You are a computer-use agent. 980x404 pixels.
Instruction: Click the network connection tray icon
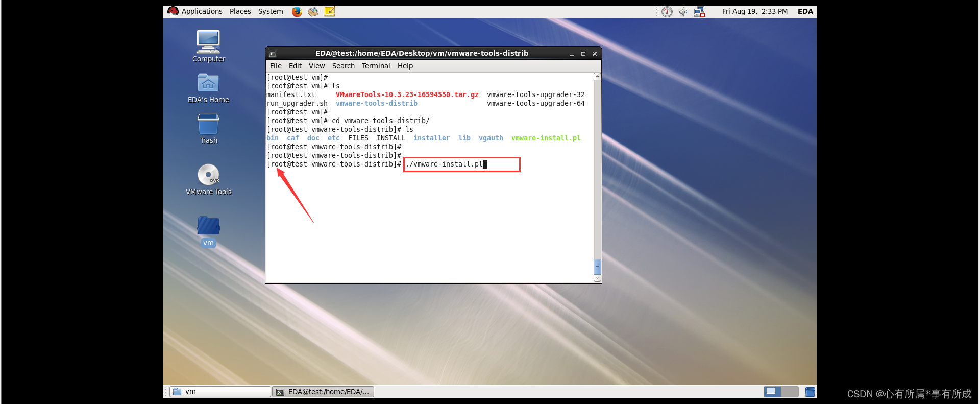(699, 11)
